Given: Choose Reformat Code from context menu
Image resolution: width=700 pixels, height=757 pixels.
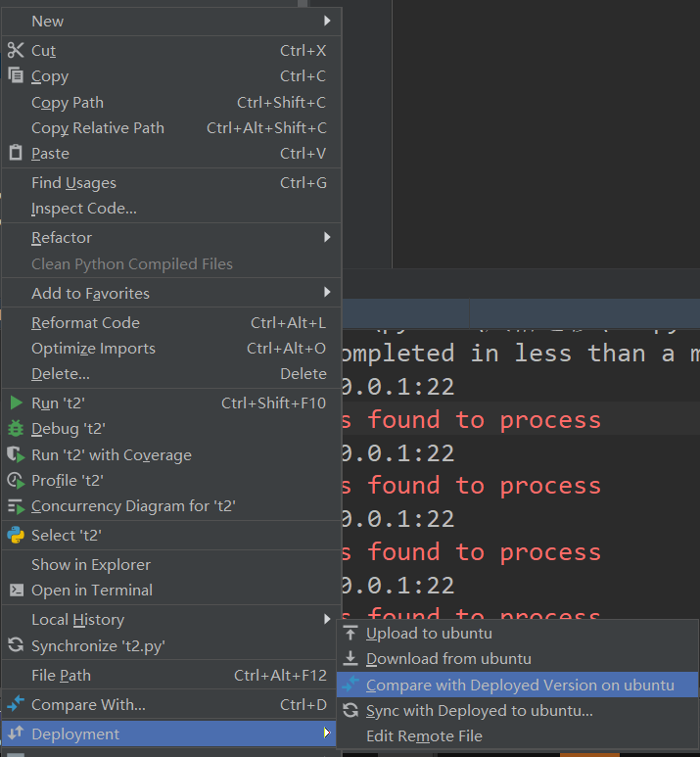Looking at the screenshot, I should (x=85, y=323).
